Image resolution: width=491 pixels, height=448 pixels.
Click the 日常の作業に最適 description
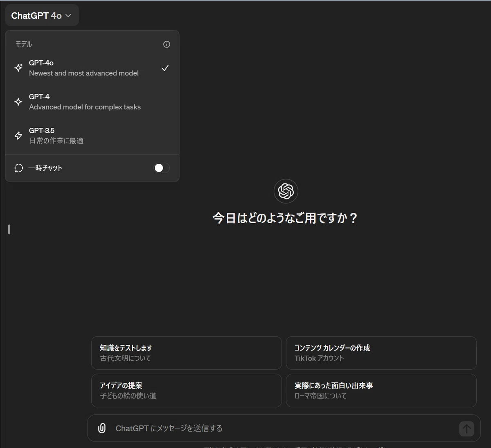coord(56,141)
